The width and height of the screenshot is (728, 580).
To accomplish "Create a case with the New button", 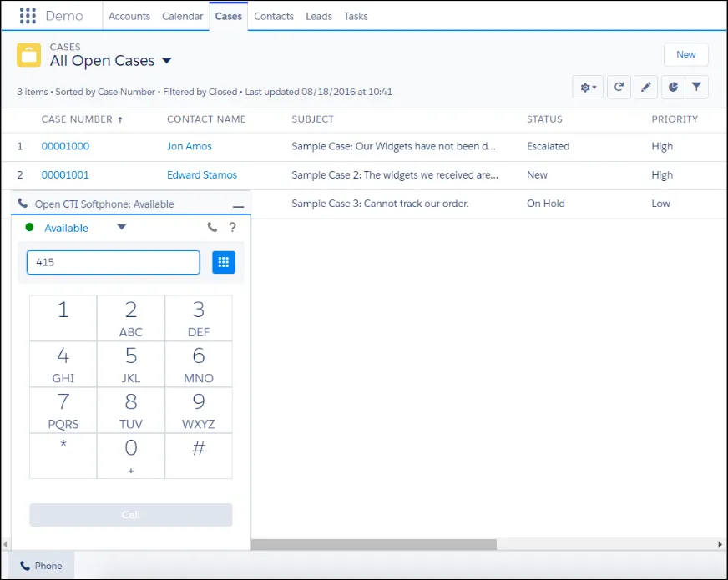I will coord(685,54).
